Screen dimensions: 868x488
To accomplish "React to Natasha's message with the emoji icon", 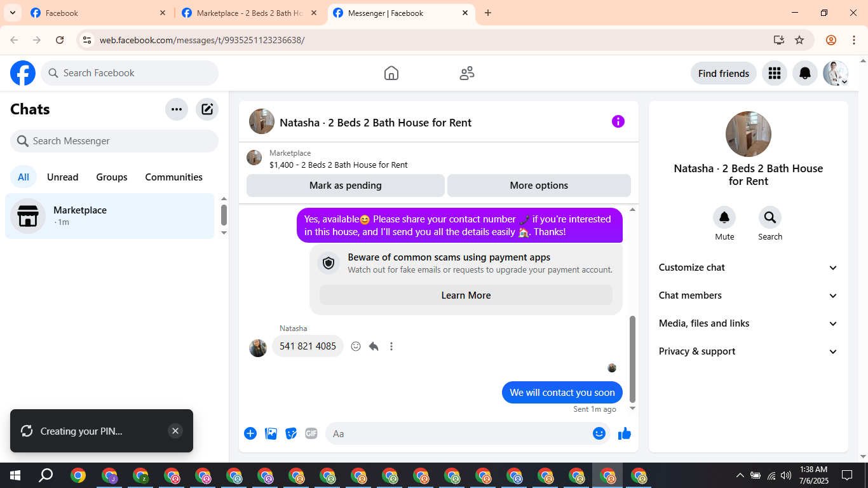I will (356, 346).
